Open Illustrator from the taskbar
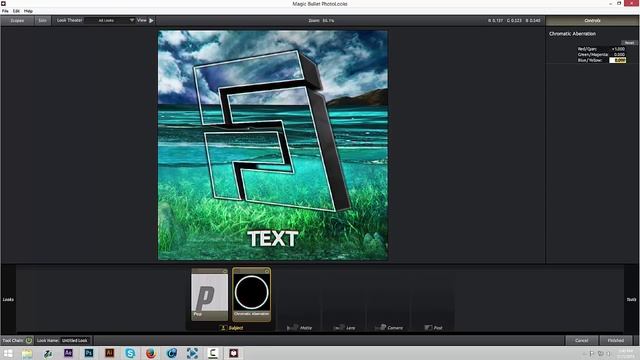The height and width of the screenshot is (360, 640). tap(109, 353)
